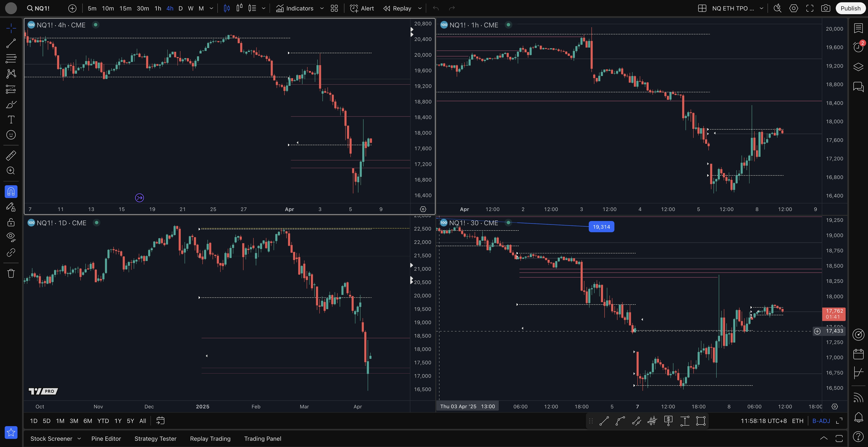
Task: Toggle lock all drawings
Action: [x=11, y=222]
